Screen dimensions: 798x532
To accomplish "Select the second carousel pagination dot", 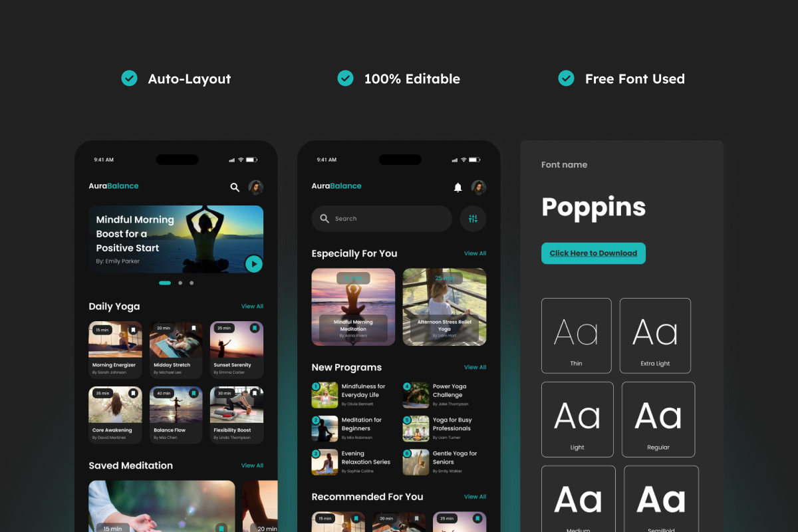I will pos(180,283).
